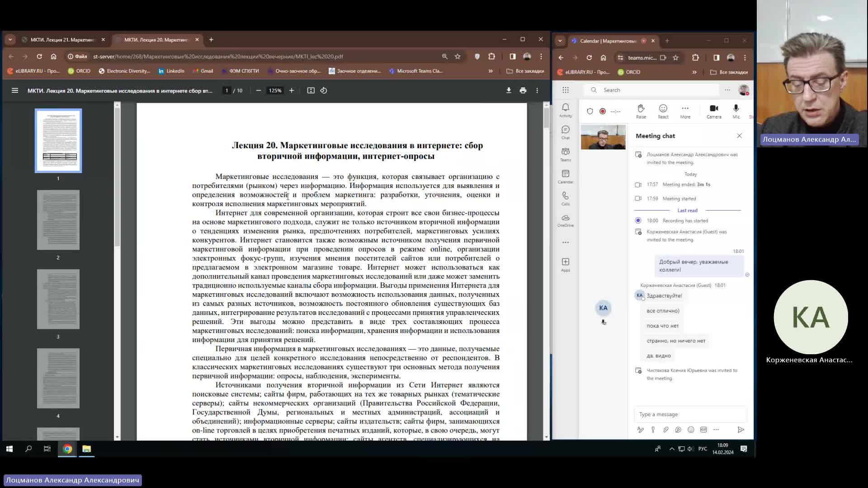This screenshot has height=488, width=868.
Task: Open Apps in Teams sidebar
Action: point(566,264)
